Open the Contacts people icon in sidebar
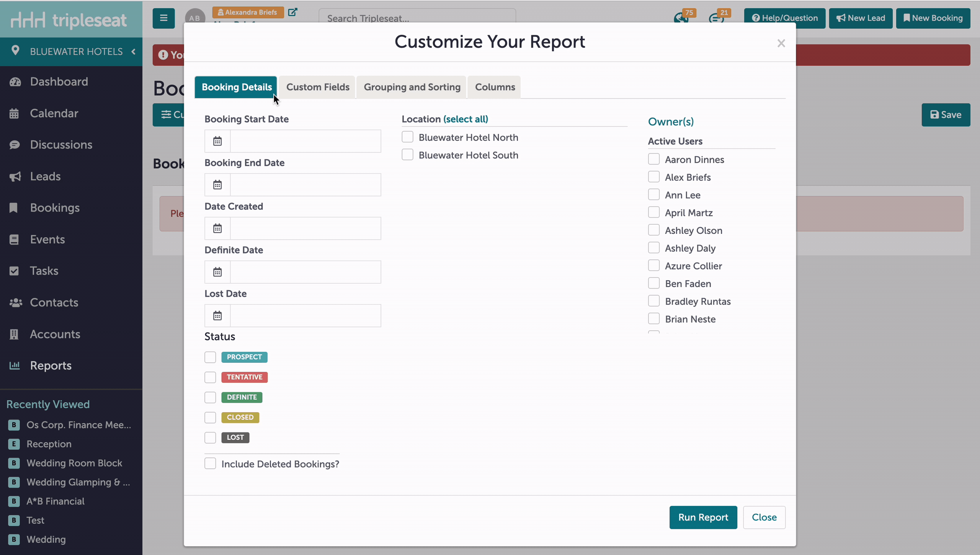The image size is (980, 555). coord(15,303)
